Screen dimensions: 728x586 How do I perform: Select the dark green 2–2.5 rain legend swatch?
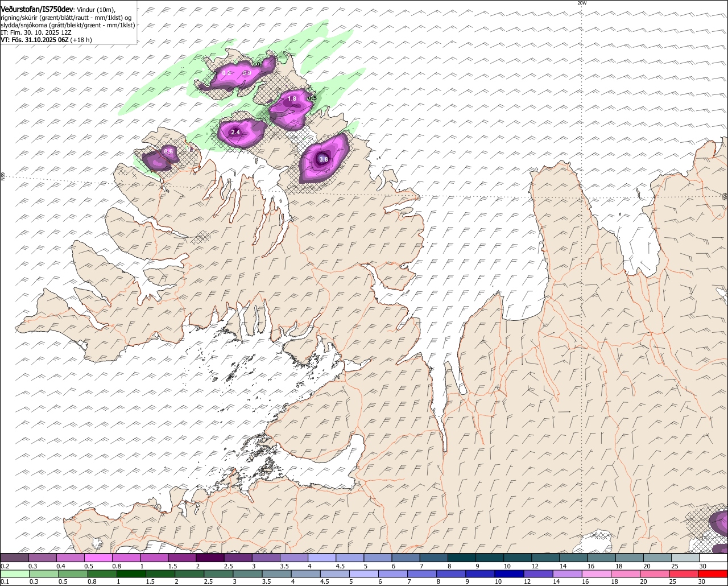click(189, 573)
